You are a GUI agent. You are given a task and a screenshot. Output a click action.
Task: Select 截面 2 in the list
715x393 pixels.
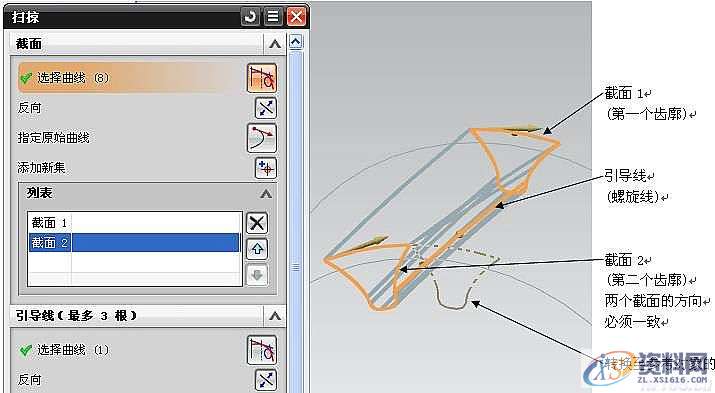(x=135, y=243)
